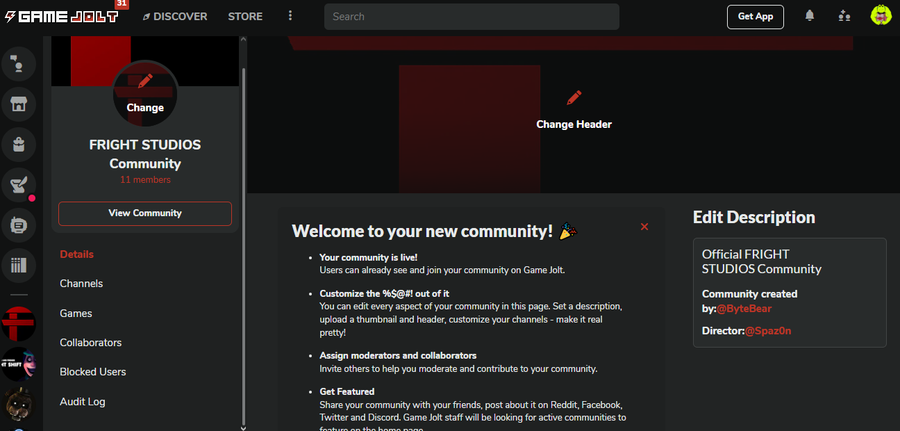
Task: Open the Discover page
Action: 174,17
